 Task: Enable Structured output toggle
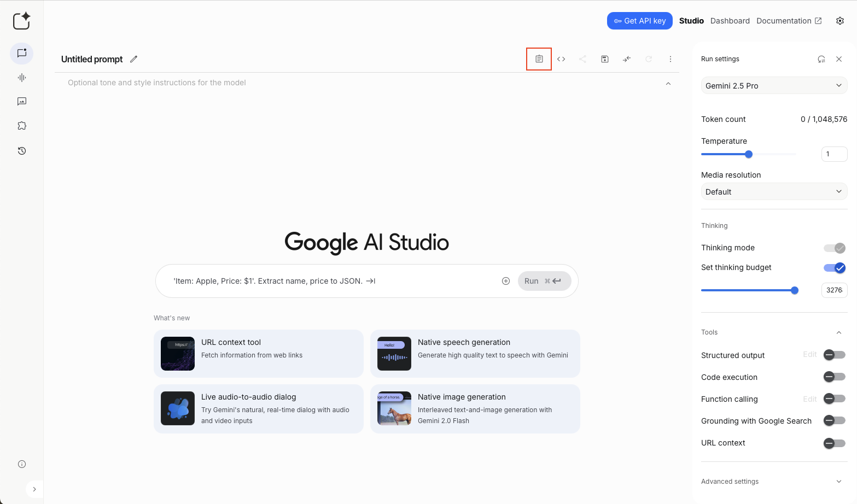[x=835, y=355]
